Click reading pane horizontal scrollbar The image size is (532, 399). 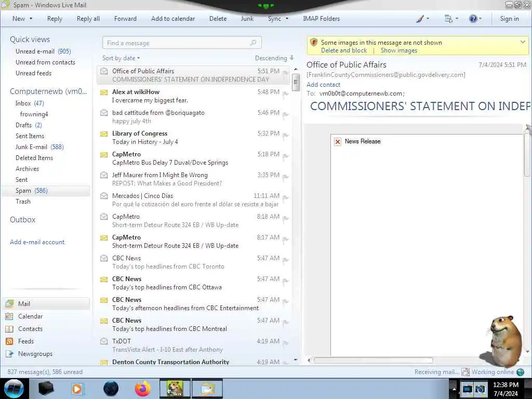click(x=373, y=361)
